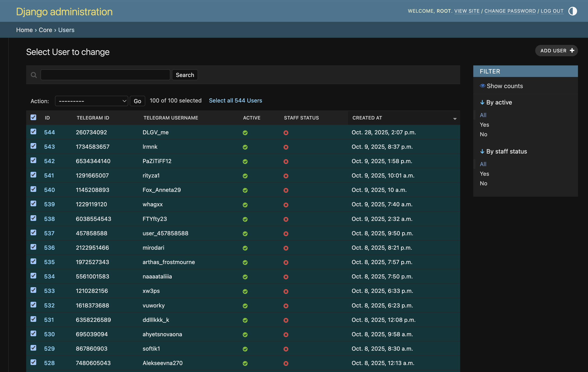Uncheck the checkbox for user 536

point(33,247)
